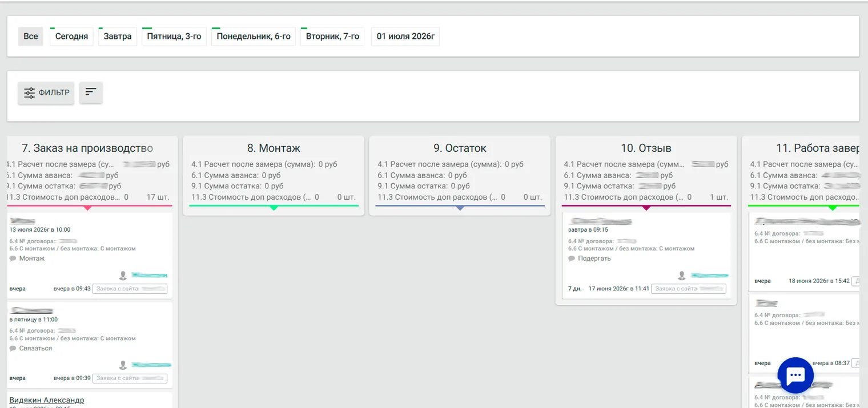
Task: Click 9.1 Сумма остатка: 0 руб in Остаток
Action: pos(424,186)
